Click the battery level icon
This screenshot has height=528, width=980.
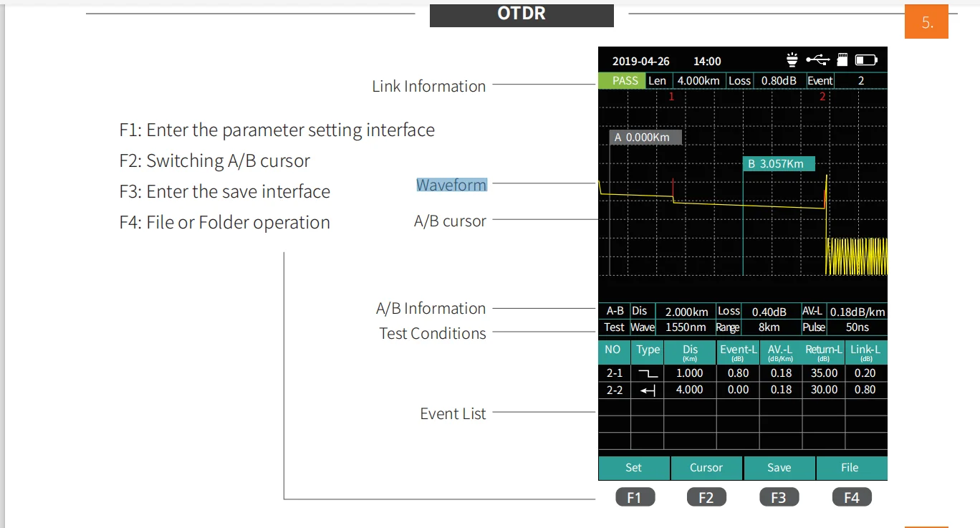tap(866, 60)
